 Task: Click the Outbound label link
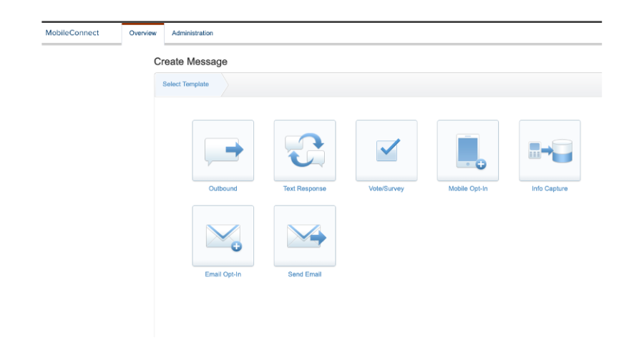223,188
